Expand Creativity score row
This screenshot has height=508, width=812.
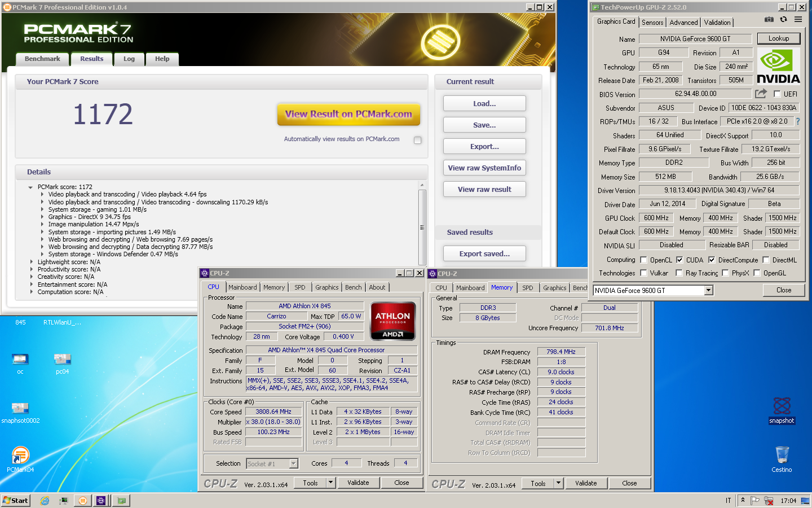coord(32,277)
